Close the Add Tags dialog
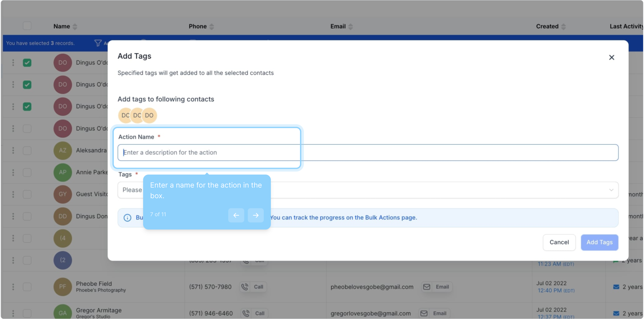Image resolution: width=644 pixels, height=319 pixels. tap(611, 57)
